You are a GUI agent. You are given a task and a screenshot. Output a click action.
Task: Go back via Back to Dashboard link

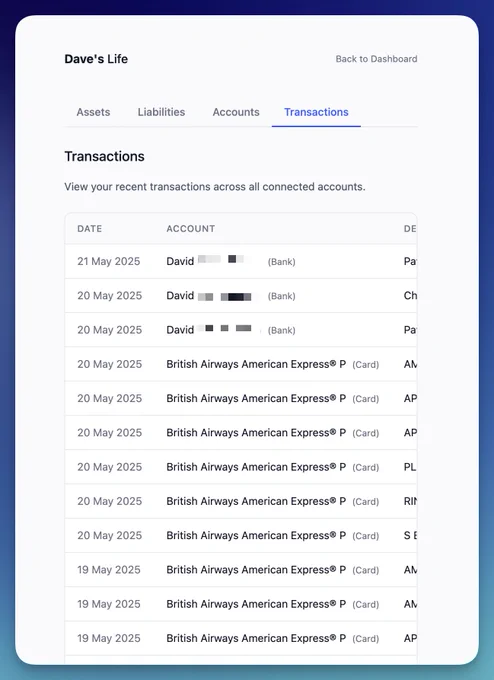coord(376,59)
